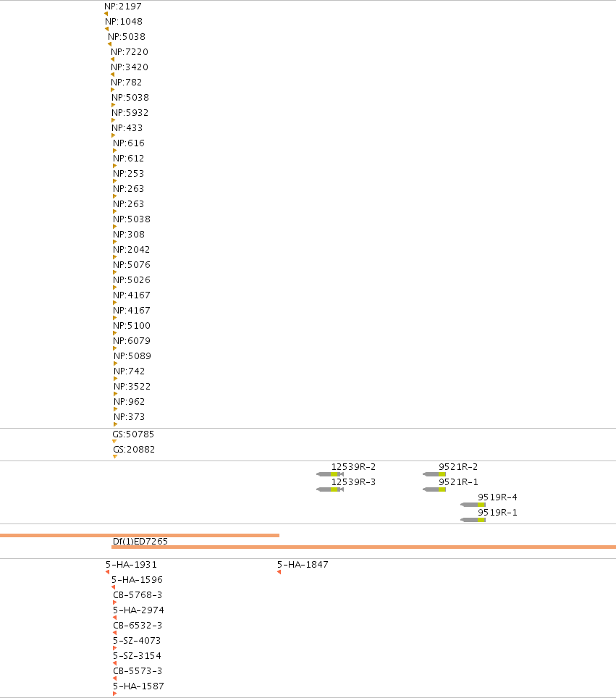
Task: Select the gray-yellow bar glyph for 12539R-2
Action: coord(330,474)
